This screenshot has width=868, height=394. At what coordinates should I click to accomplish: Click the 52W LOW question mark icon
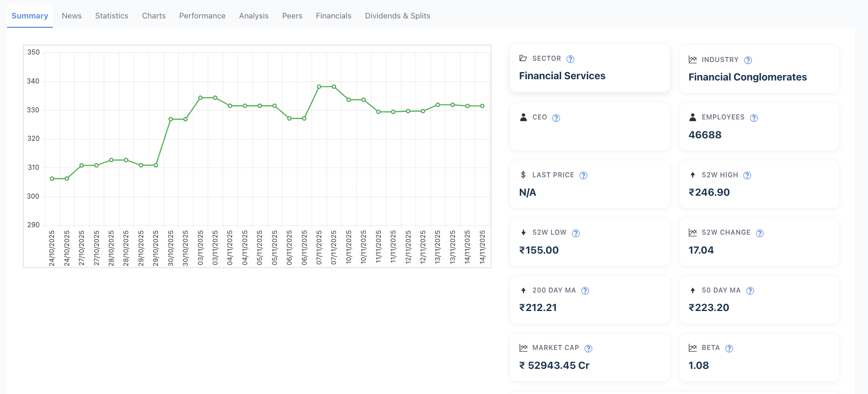tap(576, 233)
